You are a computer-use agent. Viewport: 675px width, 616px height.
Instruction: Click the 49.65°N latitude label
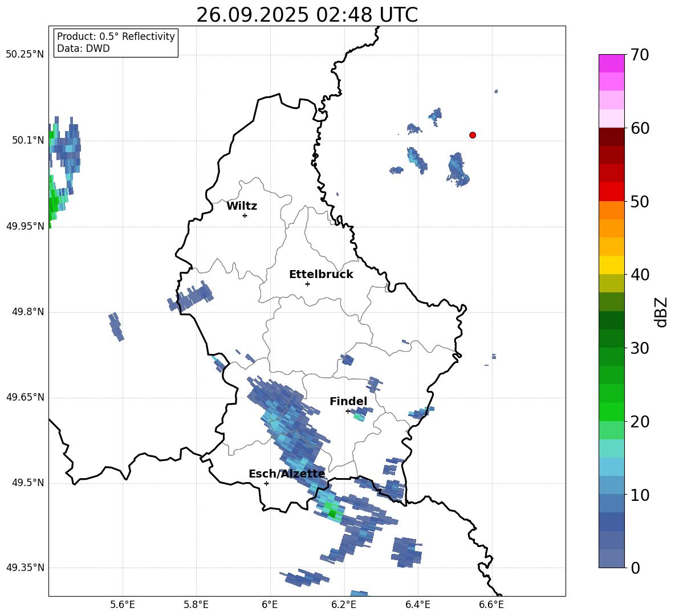pos(25,397)
